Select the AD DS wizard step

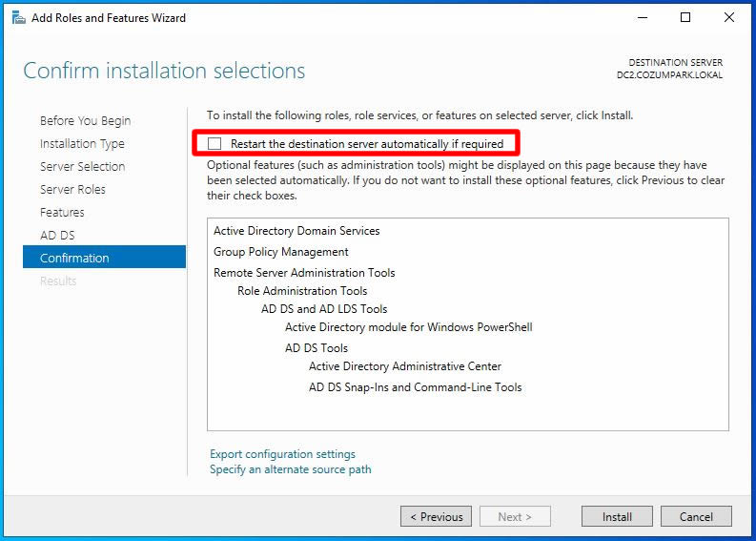coord(57,236)
